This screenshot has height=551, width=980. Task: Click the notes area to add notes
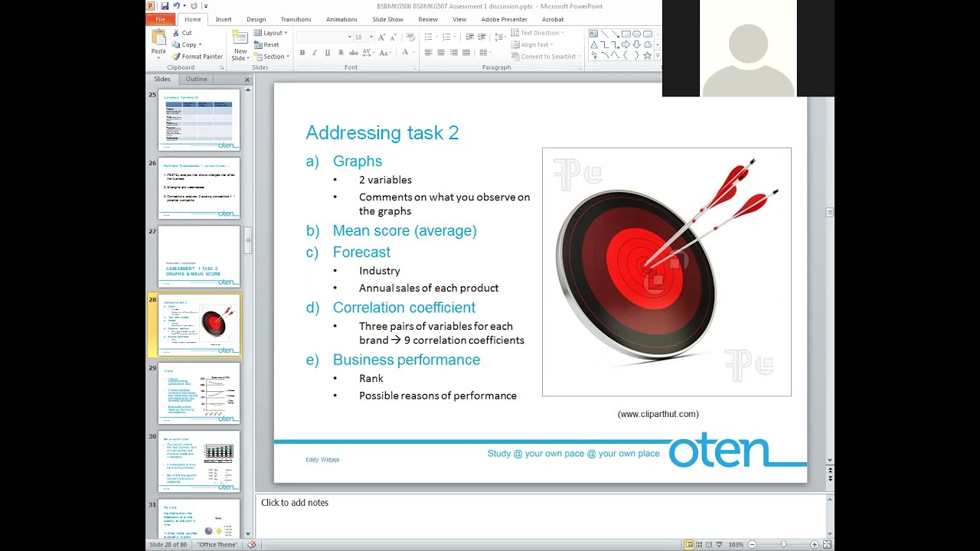coord(541,516)
